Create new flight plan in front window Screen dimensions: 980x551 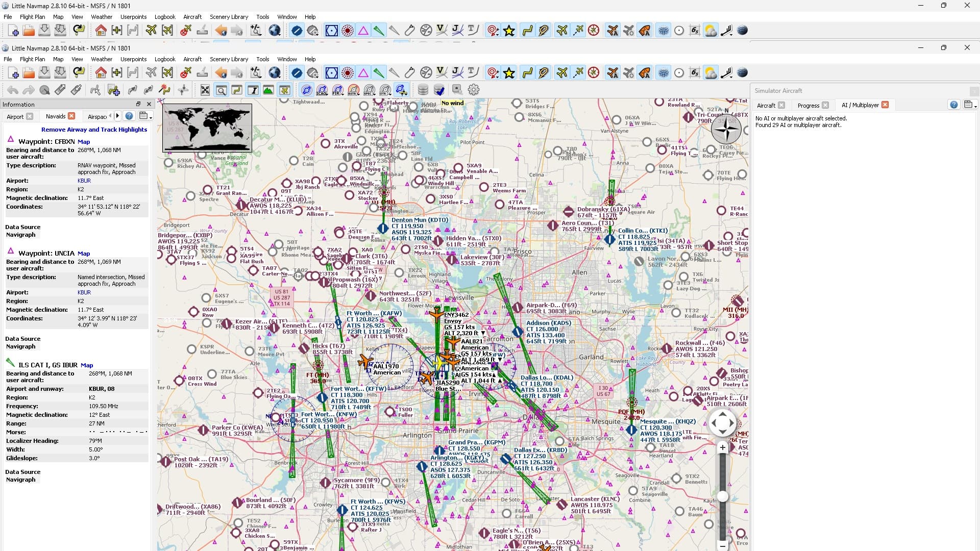pos(14,73)
